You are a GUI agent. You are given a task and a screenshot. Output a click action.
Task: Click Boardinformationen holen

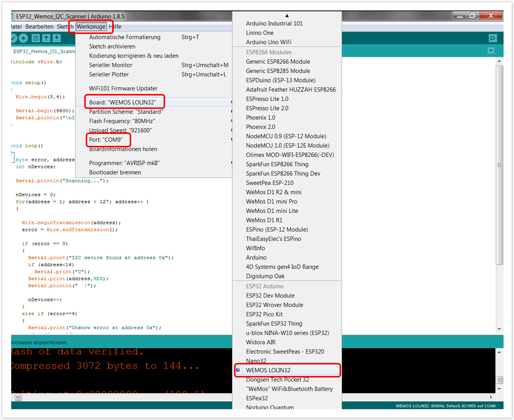tap(123, 149)
